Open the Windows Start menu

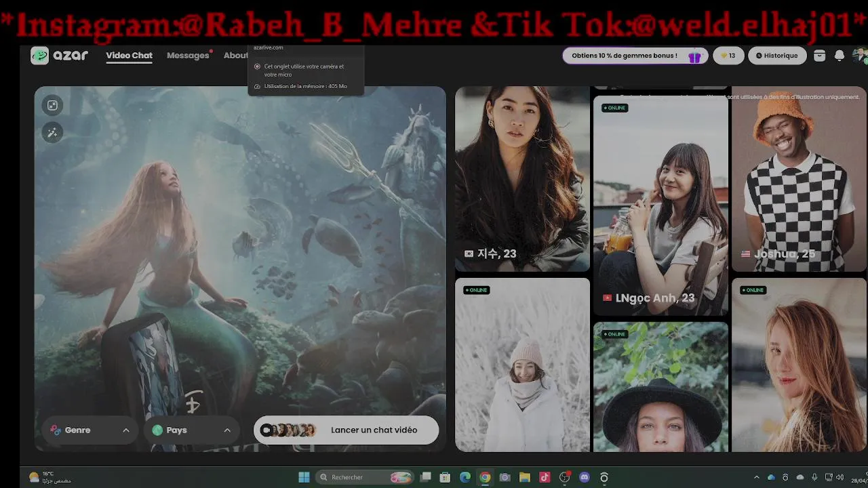[304, 477]
